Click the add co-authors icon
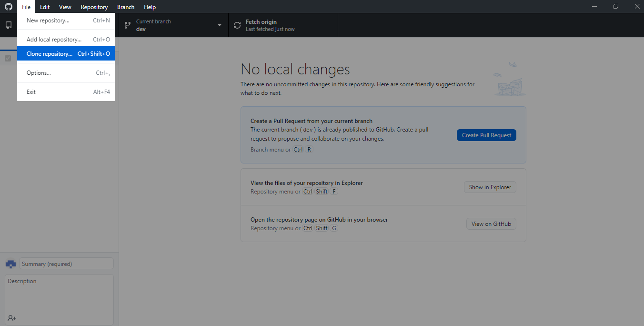Screen dimensions: 644x326 coord(12,318)
